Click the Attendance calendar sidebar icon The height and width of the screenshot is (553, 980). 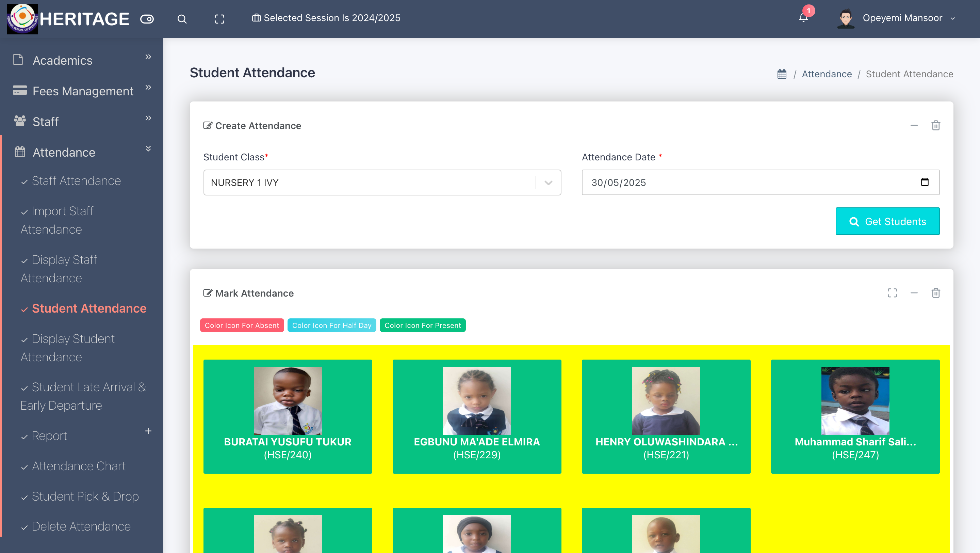20,152
